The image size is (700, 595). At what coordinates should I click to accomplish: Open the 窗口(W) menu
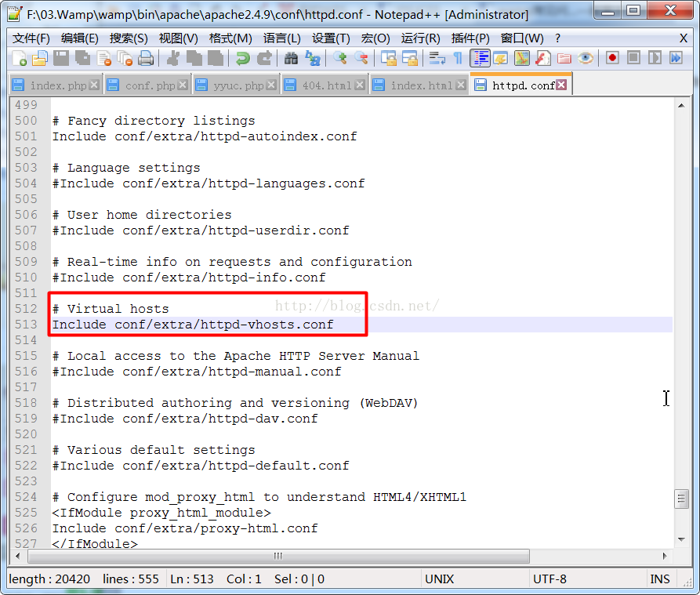[x=522, y=38]
